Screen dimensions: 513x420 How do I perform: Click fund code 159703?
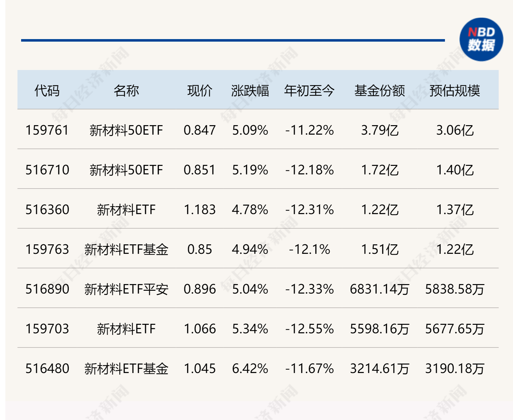tap(47, 329)
